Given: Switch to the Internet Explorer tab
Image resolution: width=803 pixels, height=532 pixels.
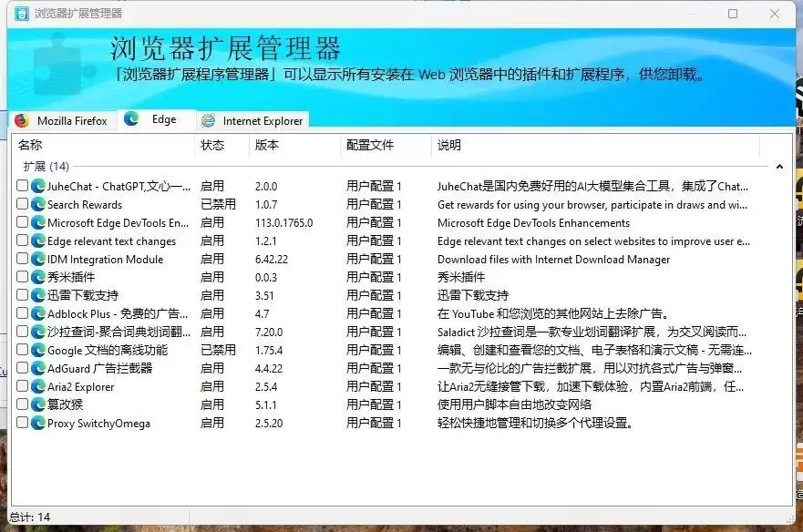Looking at the screenshot, I should pos(253,120).
